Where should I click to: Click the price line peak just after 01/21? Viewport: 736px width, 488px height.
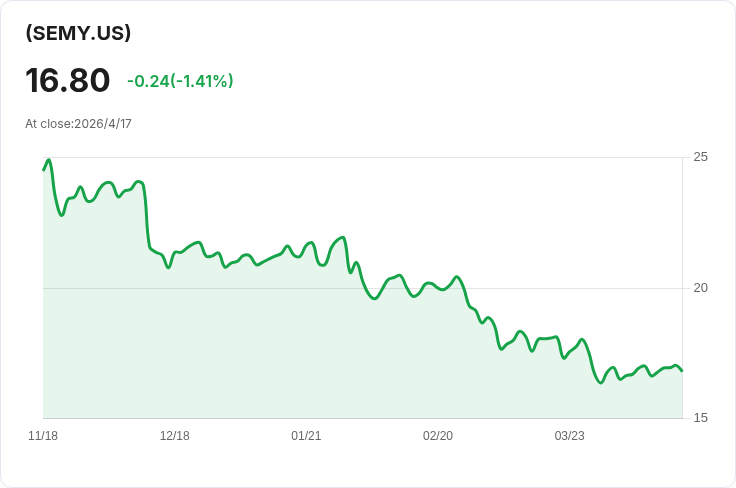coord(343,237)
